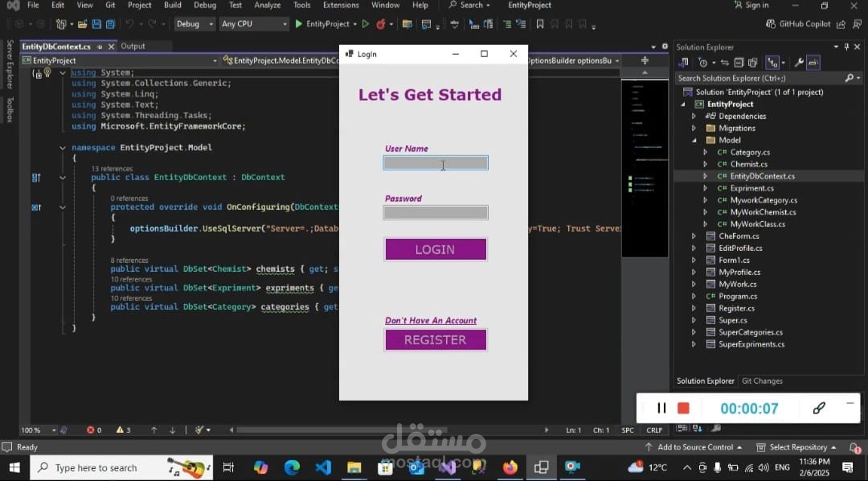Pin the Solution Explorer panel
The height and width of the screenshot is (481, 868).
[846, 47]
